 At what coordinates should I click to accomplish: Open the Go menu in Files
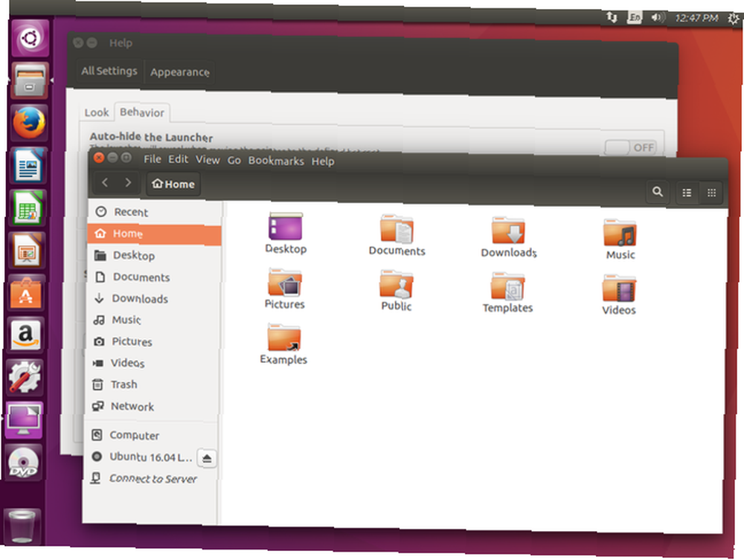[x=234, y=161]
